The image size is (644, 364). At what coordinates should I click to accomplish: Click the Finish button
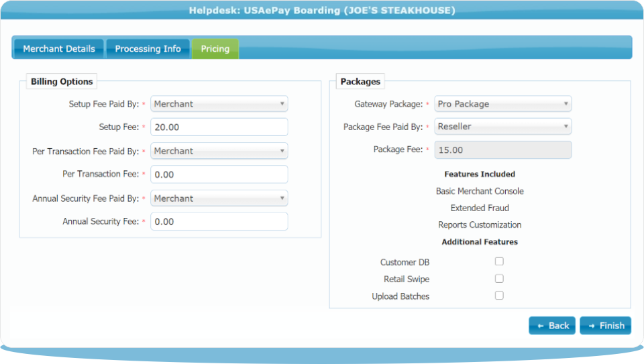tap(605, 325)
